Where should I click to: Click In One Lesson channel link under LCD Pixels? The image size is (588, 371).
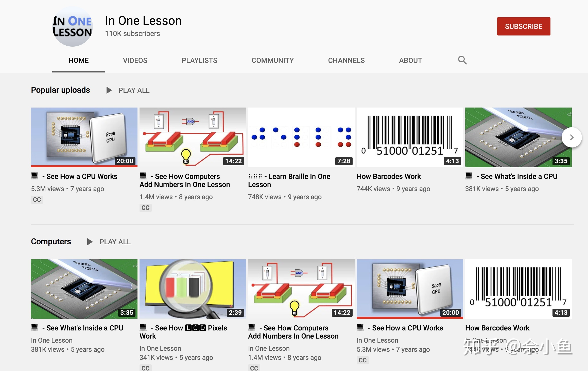[x=160, y=348]
